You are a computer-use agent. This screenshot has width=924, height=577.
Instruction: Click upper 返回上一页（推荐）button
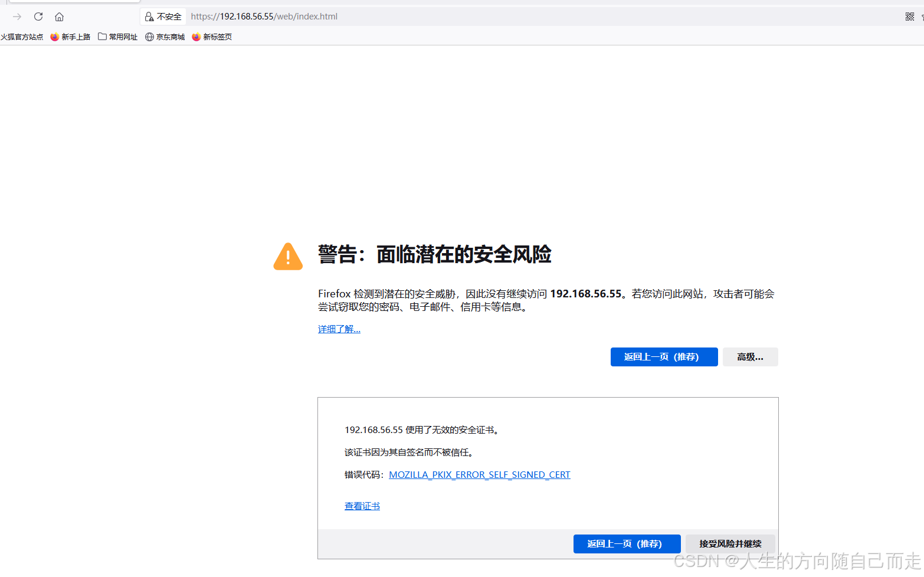coord(664,357)
